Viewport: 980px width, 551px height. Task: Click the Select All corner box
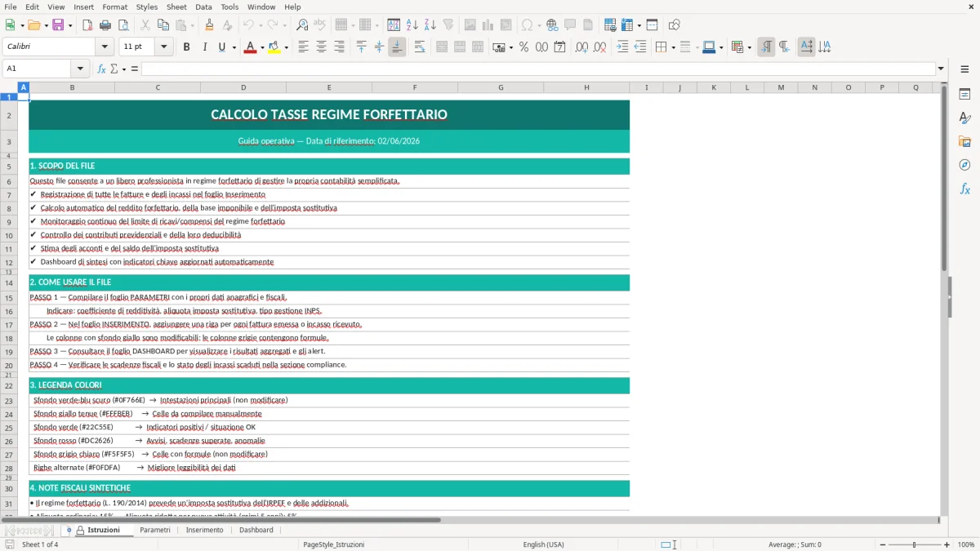click(9, 87)
